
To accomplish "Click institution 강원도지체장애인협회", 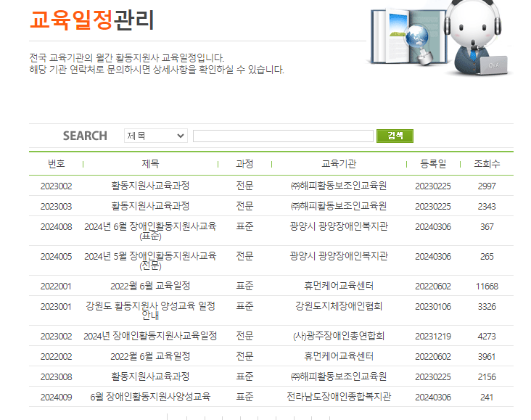I will point(339,306).
